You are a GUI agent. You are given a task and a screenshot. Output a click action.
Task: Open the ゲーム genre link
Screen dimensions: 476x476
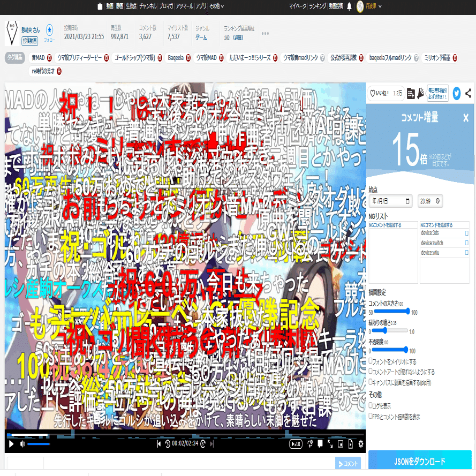pyautogui.click(x=201, y=37)
